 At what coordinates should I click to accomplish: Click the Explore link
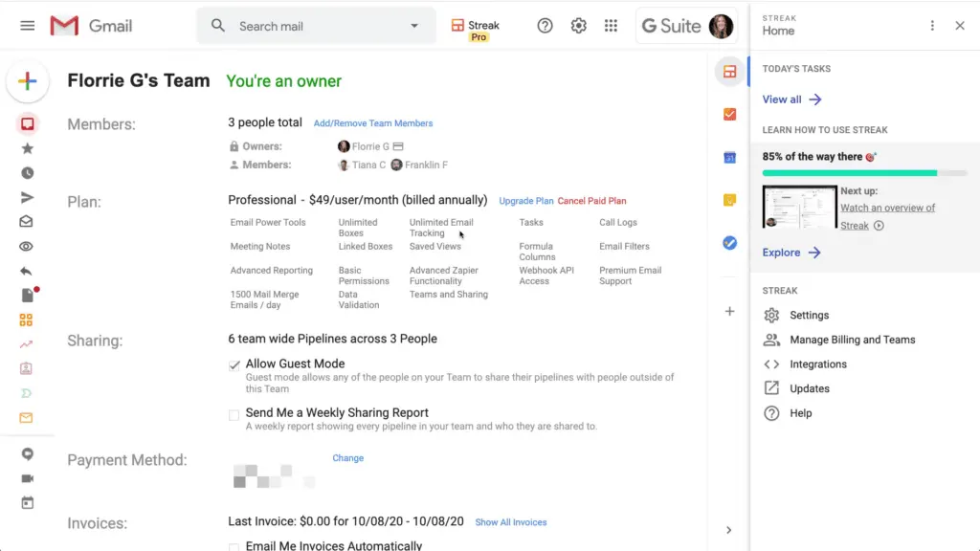click(791, 253)
